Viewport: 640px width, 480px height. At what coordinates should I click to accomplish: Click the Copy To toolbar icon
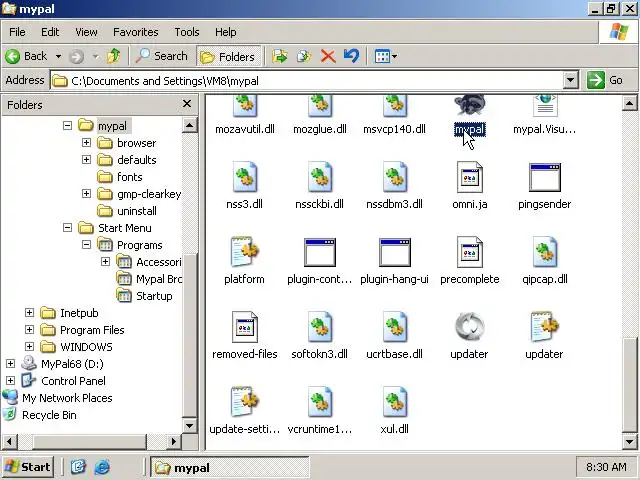(x=304, y=56)
